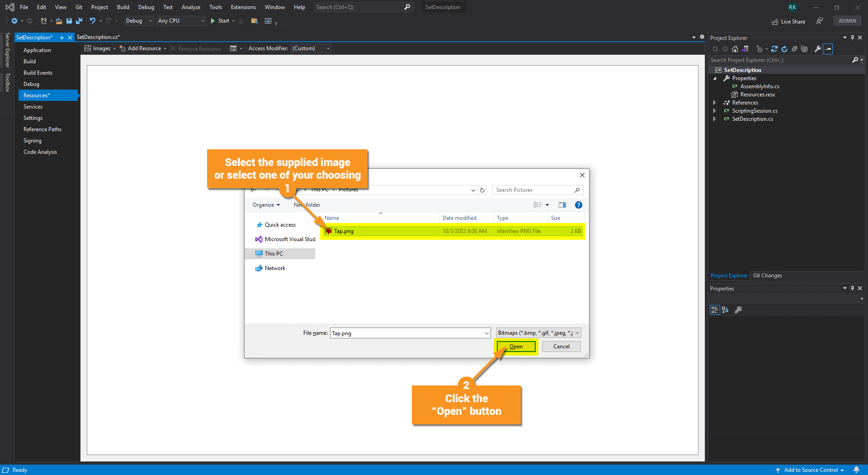Toggle auto-hide pin on Properties panel

[852, 288]
